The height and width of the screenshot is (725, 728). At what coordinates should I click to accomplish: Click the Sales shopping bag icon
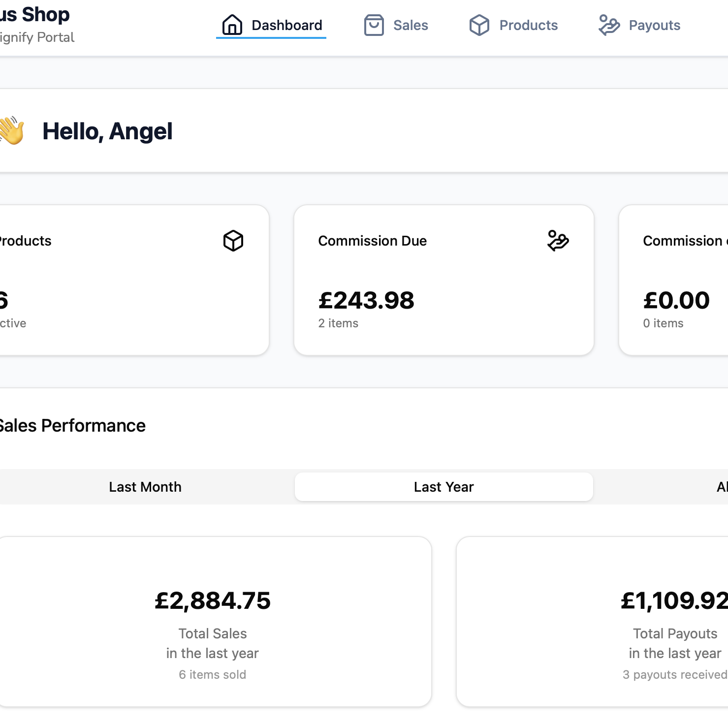click(374, 25)
